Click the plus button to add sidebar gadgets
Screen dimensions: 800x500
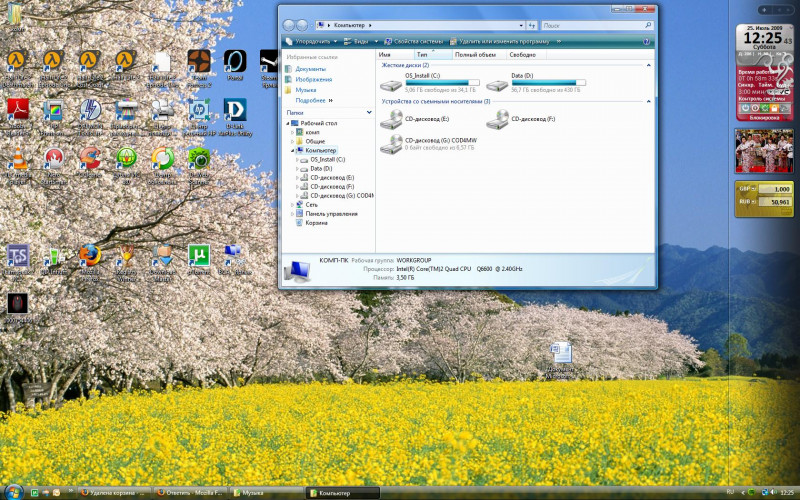click(x=764, y=10)
